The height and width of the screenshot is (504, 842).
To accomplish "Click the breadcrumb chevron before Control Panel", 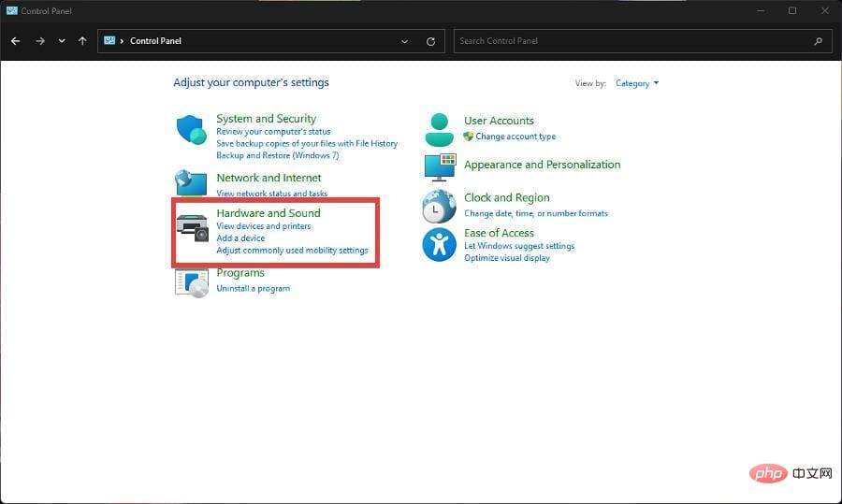I will click(x=122, y=41).
